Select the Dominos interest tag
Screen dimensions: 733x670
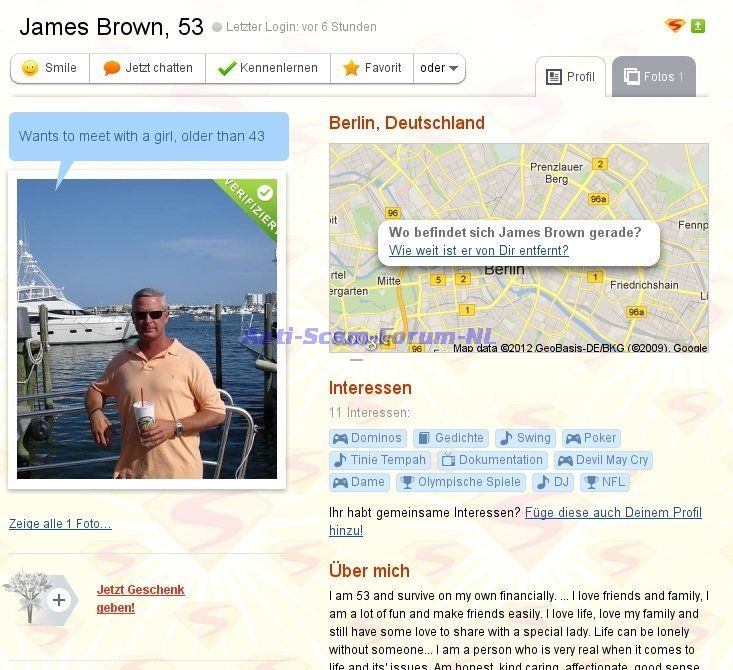tap(367, 438)
